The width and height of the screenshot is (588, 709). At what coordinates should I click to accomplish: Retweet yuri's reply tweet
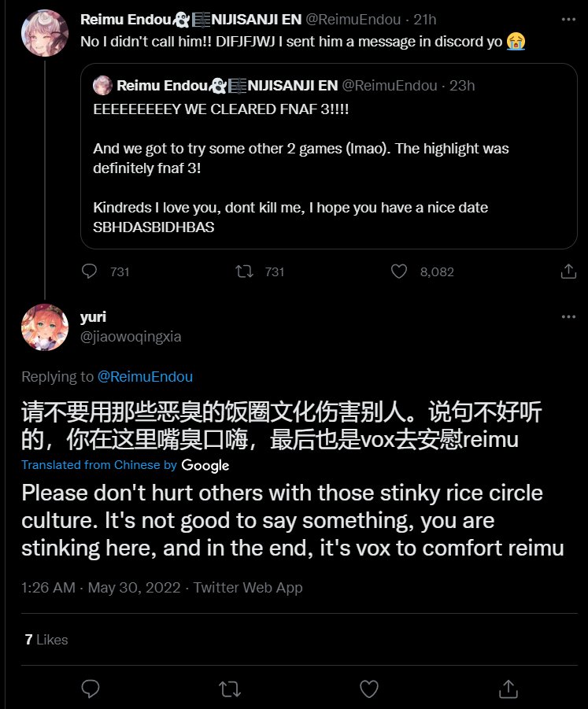click(x=230, y=689)
